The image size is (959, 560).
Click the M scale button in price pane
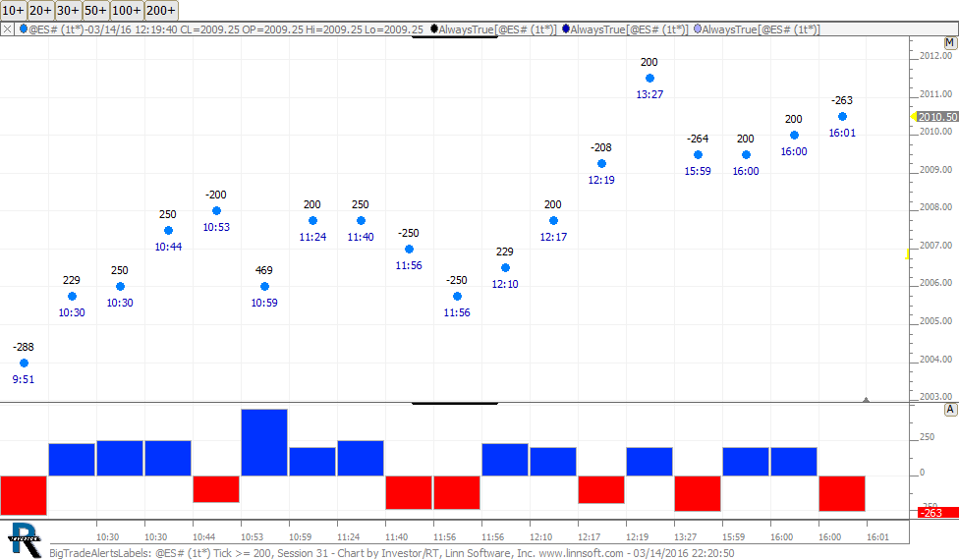(x=949, y=43)
